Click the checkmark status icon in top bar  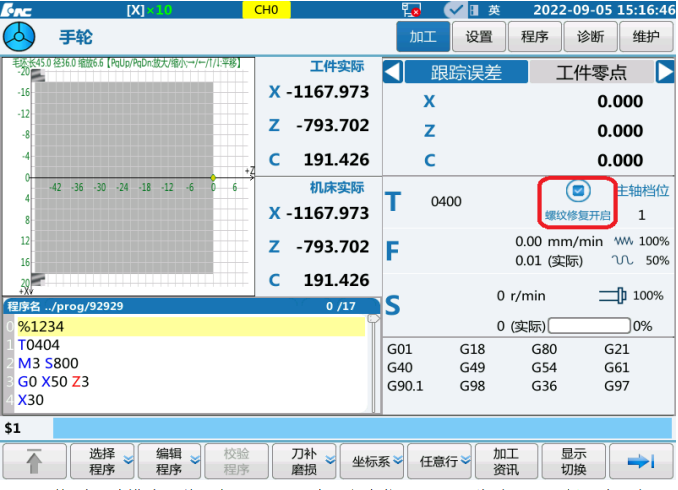click(x=454, y=10)
